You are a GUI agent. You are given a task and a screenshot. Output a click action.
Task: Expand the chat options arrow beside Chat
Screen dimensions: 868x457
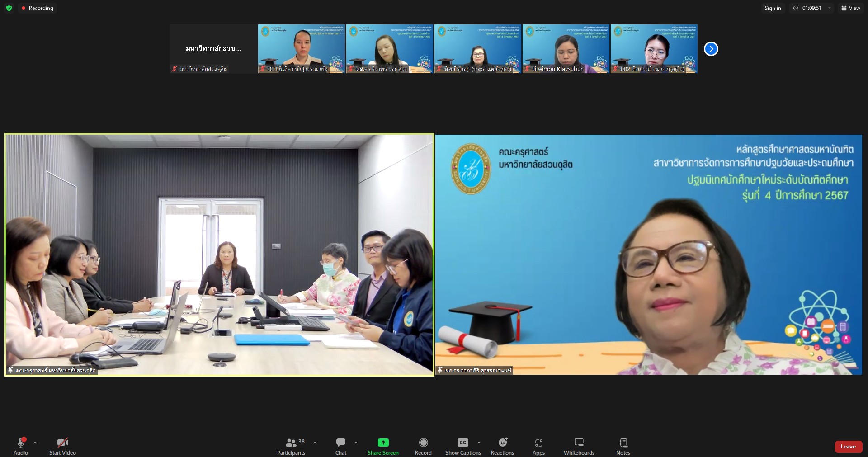pos(356,443)
